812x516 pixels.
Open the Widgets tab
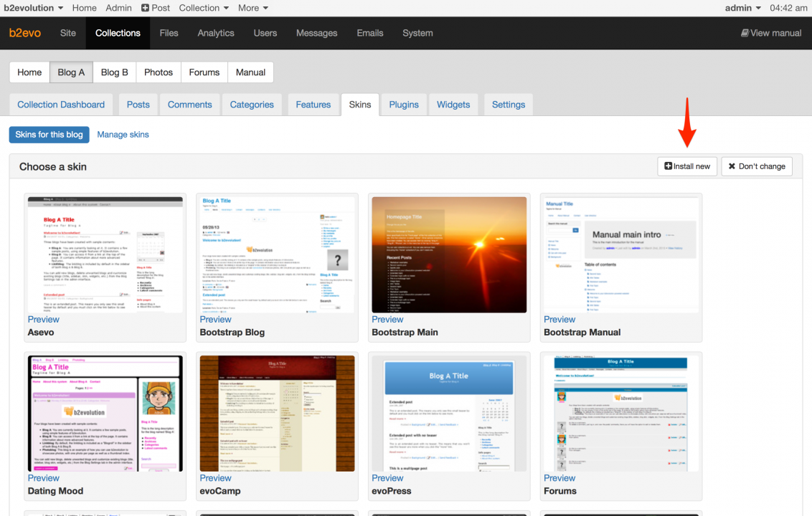coord(453,105)
